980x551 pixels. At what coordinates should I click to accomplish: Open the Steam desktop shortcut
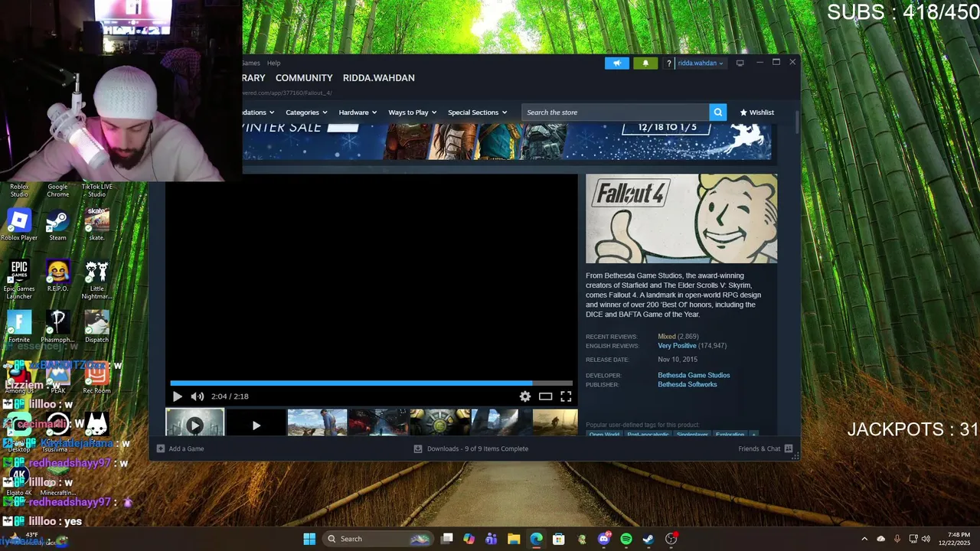tap(57, 225)
